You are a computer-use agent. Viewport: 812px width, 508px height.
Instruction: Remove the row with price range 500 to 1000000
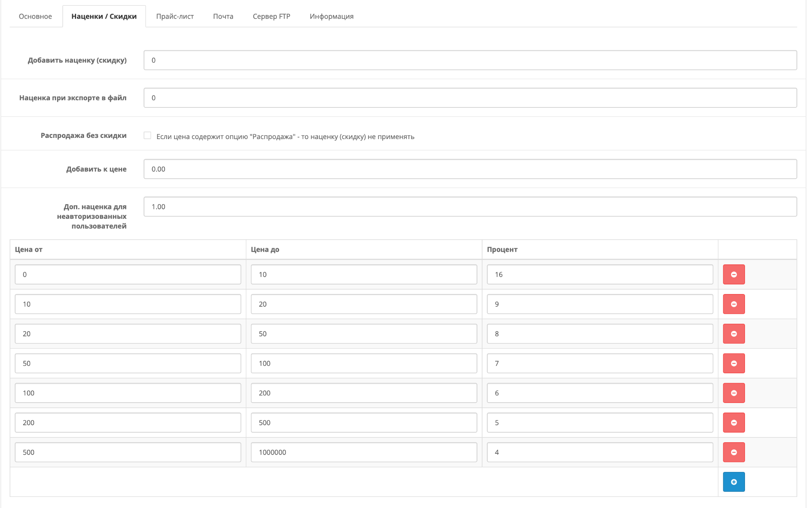733,452
